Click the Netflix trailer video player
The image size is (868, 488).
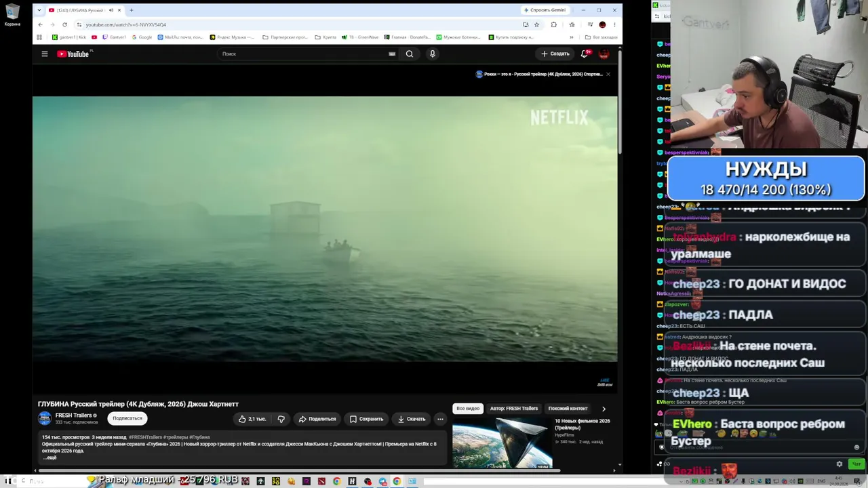tap(325, 229)
